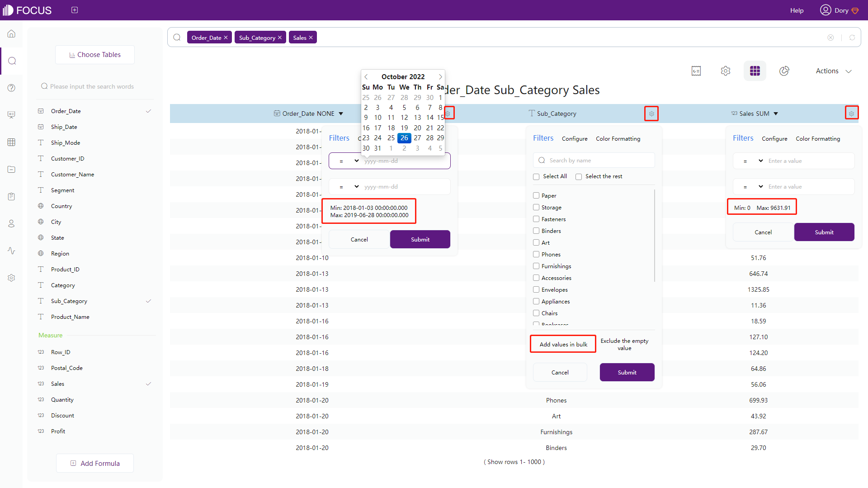
Task: Check the Storage checkbox
Action: click(536, 207)
